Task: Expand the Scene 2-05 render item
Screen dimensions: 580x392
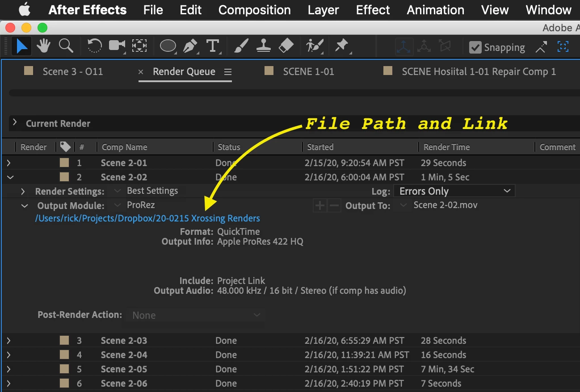Action: coord(9,369)
